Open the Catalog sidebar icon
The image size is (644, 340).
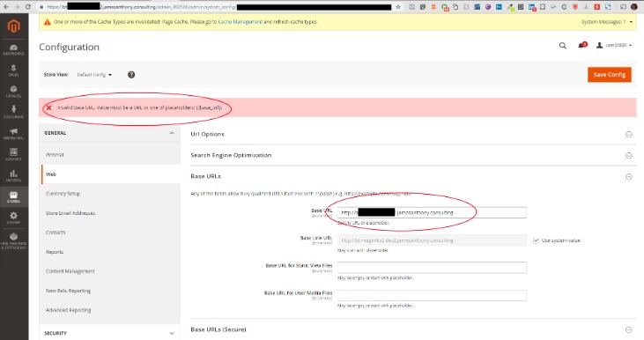[13, 92]
